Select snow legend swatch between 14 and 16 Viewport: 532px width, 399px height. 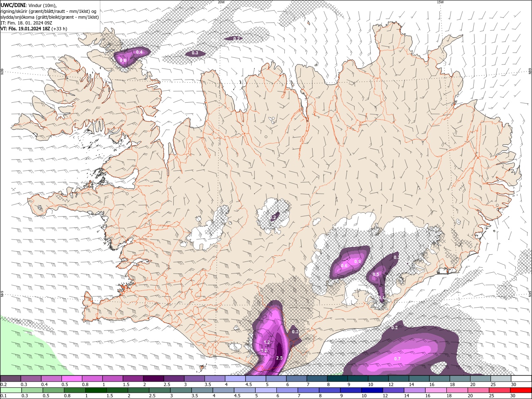[419, 379]
